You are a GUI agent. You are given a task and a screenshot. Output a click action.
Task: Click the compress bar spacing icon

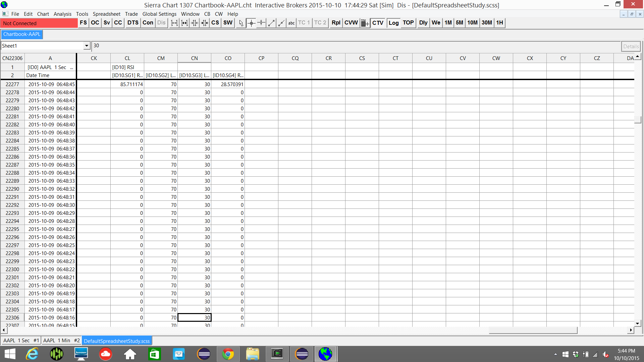coord(194,23)
